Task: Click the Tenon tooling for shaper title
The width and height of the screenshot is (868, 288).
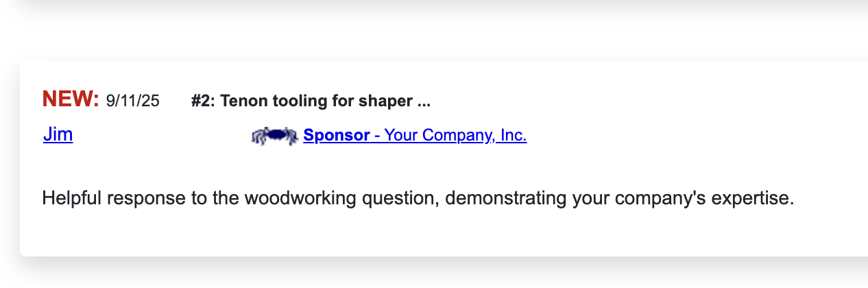Action: [317, 101]
